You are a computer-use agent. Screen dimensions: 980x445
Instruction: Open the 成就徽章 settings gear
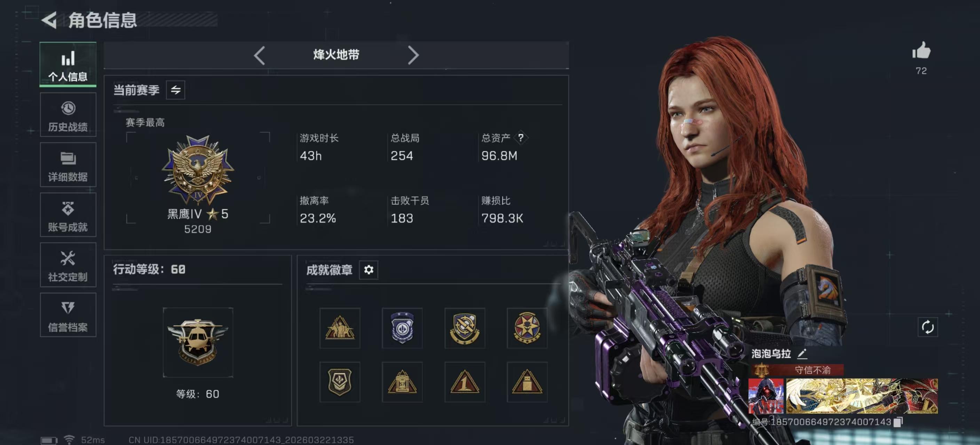click(368, 270)
